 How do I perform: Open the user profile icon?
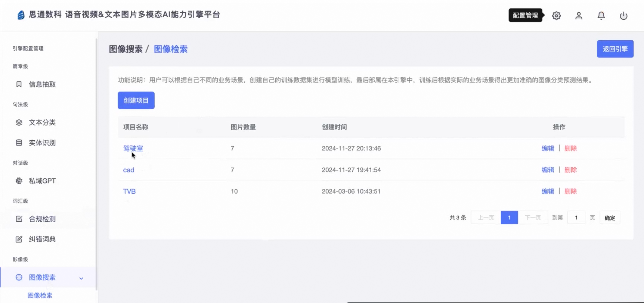579,16
